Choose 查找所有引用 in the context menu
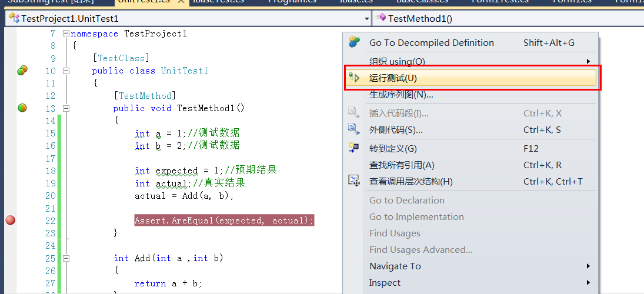 pyautogui.click(x=402, y=165)
